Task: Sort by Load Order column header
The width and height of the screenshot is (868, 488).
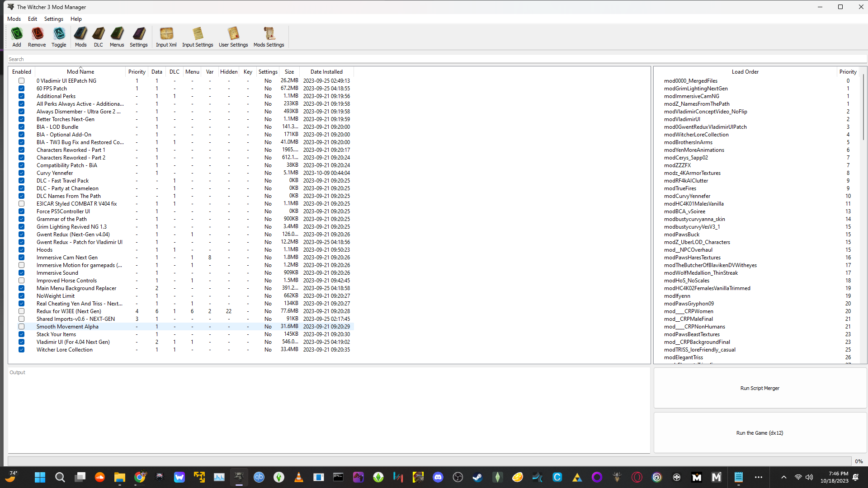Action: tap(745, 72)
